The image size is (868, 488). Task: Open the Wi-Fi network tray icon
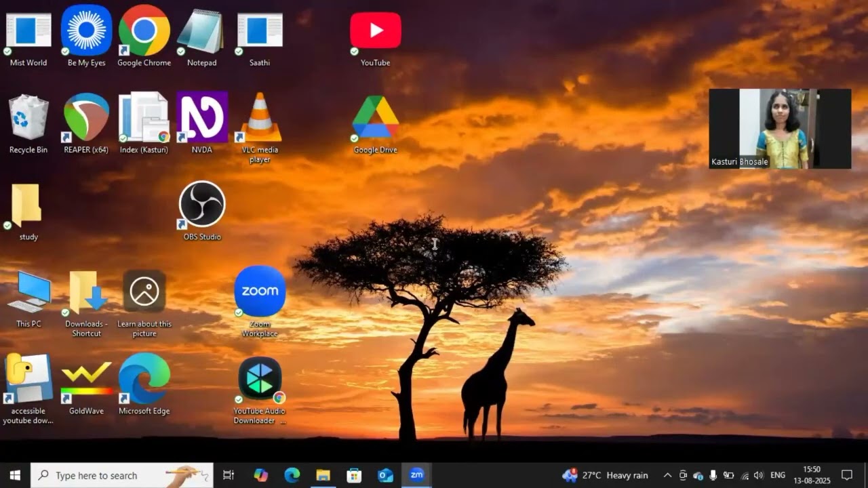tap(745, 475)
